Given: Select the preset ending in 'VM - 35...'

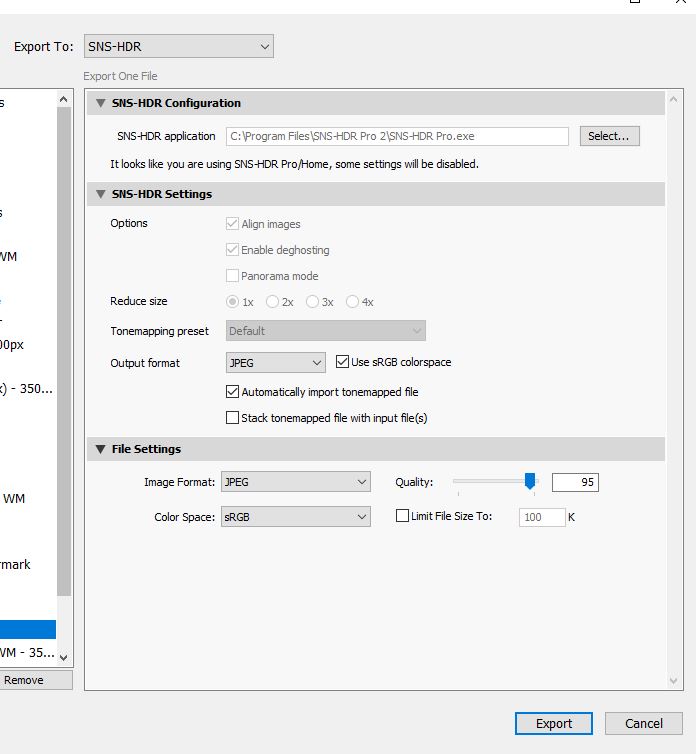Looking at the screenshot, I should (x=28, y=653).
